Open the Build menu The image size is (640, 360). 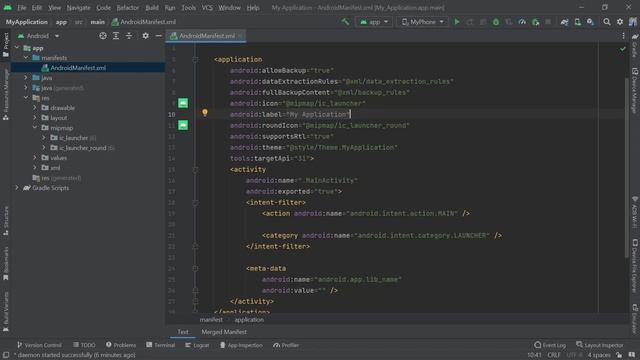click(x=152, y=8)
